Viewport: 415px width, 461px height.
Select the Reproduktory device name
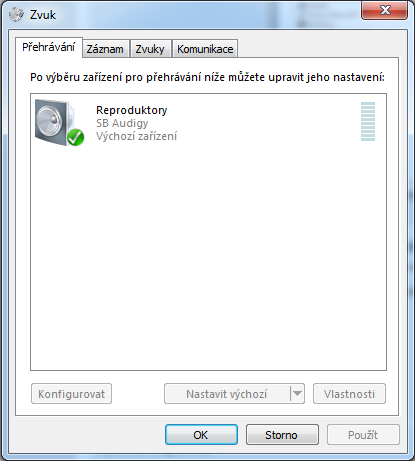132,110
